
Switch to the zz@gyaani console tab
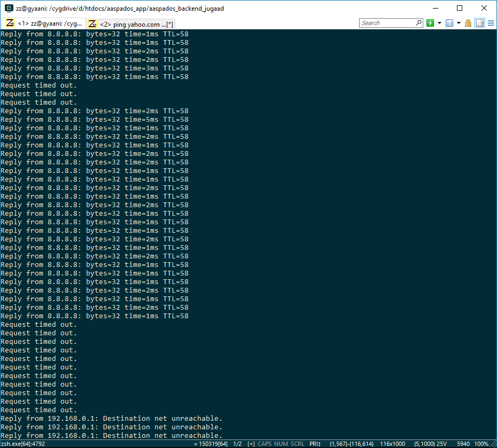click(x=44, y=23)
